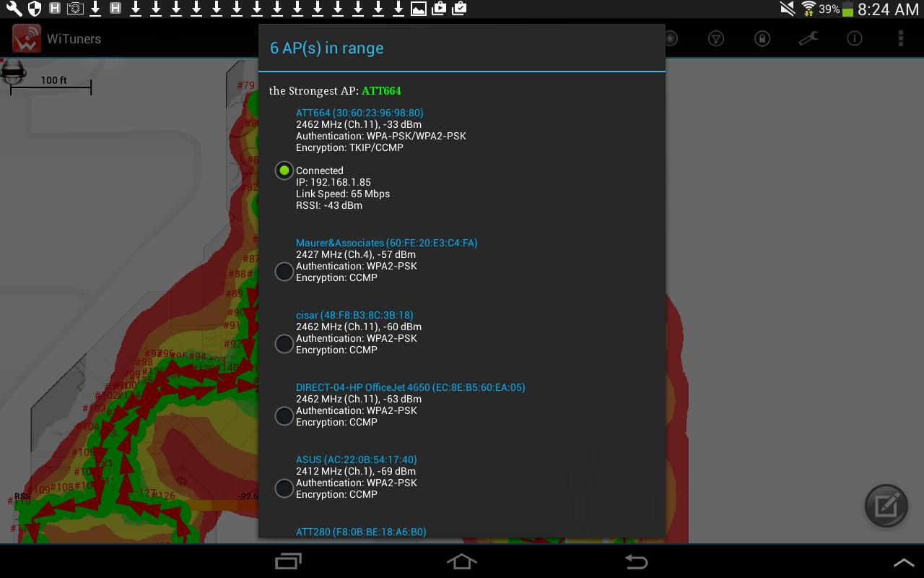This screenshot has height=578, width=924.
Task: Tap the edit pencil floating button
Action: pos(886,506)
